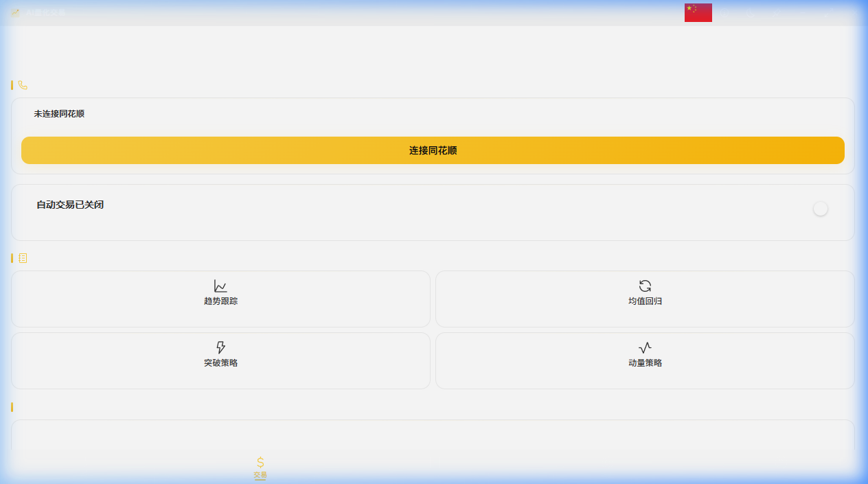Select the 趋势跟踪 strategy chart icon
The width and height of the screenshot is (868, 484).
(x=220, y=287)
